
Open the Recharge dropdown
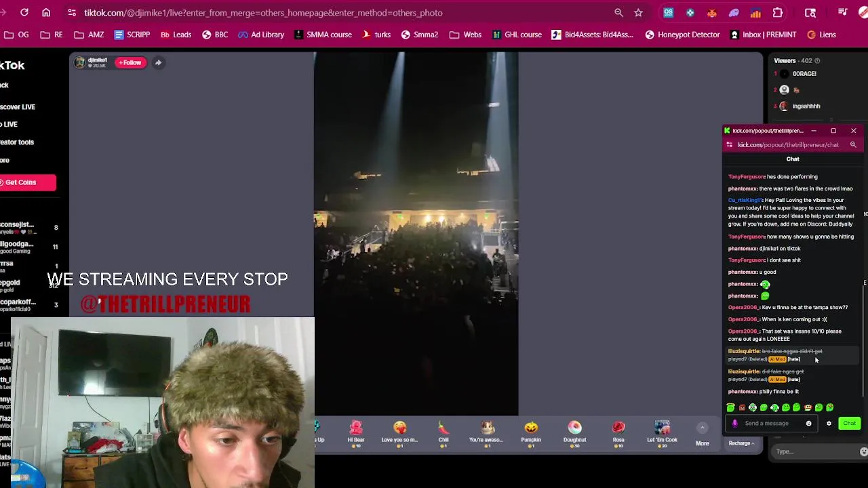pos(742,443)
